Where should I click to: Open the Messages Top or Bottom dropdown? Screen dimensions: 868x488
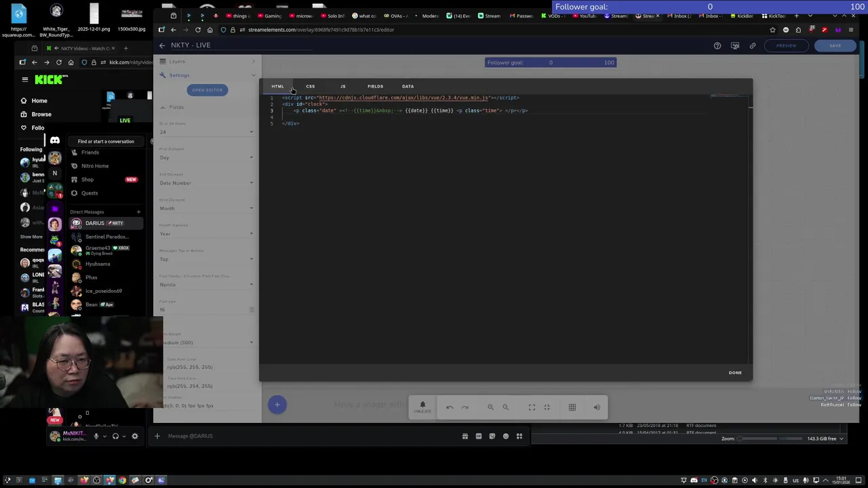click(x=207, y=259)
